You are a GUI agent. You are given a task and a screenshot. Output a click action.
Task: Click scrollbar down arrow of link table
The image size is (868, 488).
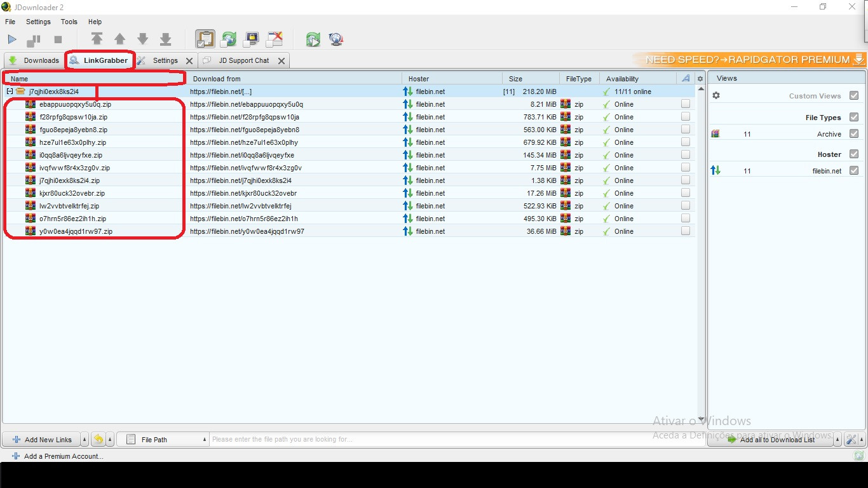tap(701, 419)
